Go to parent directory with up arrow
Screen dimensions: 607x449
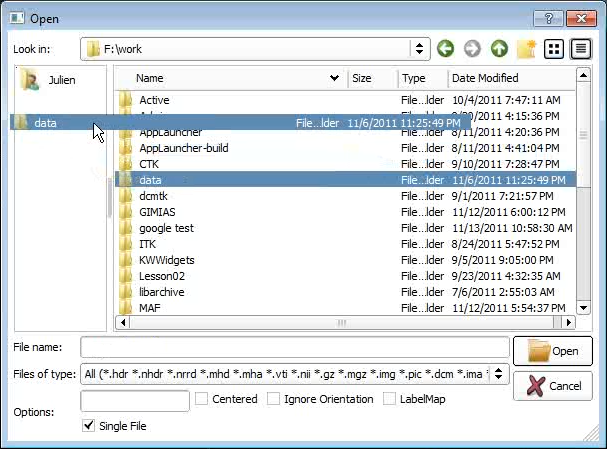pos(498,49)
